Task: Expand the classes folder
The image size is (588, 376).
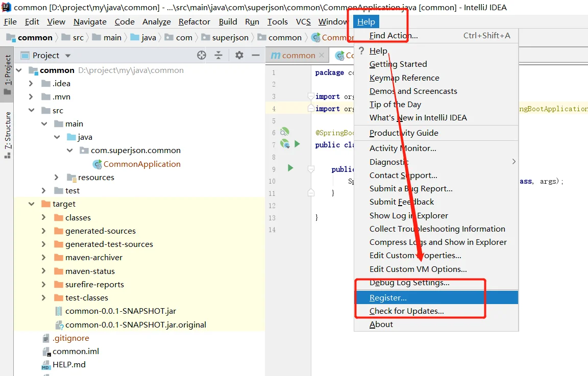Action: point(43,217)
